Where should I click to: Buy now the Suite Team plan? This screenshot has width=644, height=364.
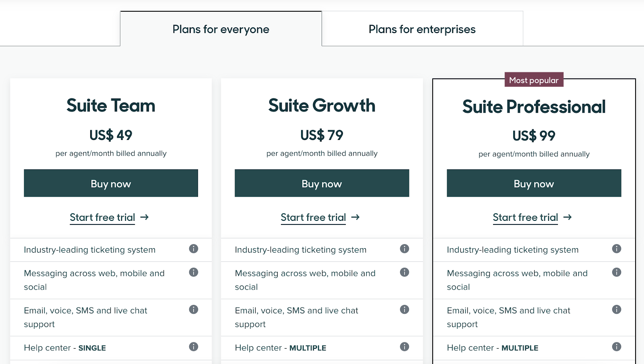pos(111,183)
